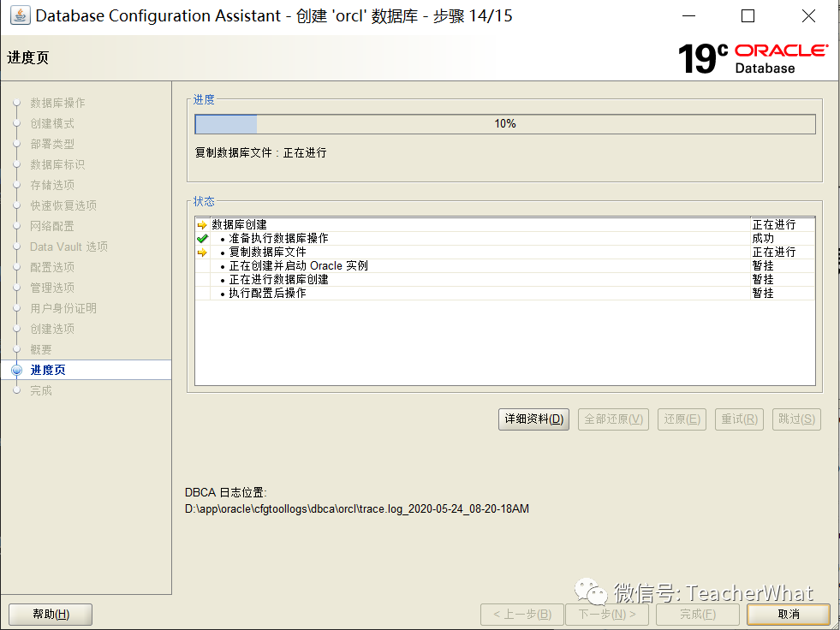Click the 完成(F) finish button

point(698,615)
